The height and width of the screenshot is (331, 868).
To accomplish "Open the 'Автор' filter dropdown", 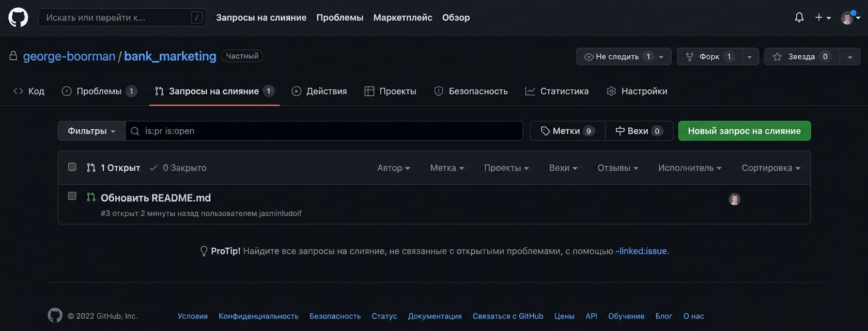I will [x=394, y=168].
